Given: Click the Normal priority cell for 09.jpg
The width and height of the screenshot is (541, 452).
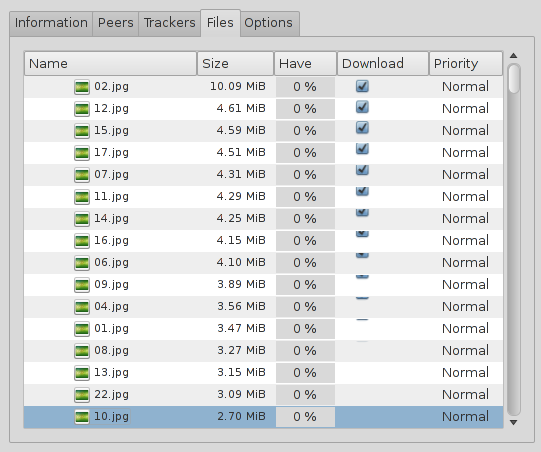Looking at the screenshot, I should 465,285.
